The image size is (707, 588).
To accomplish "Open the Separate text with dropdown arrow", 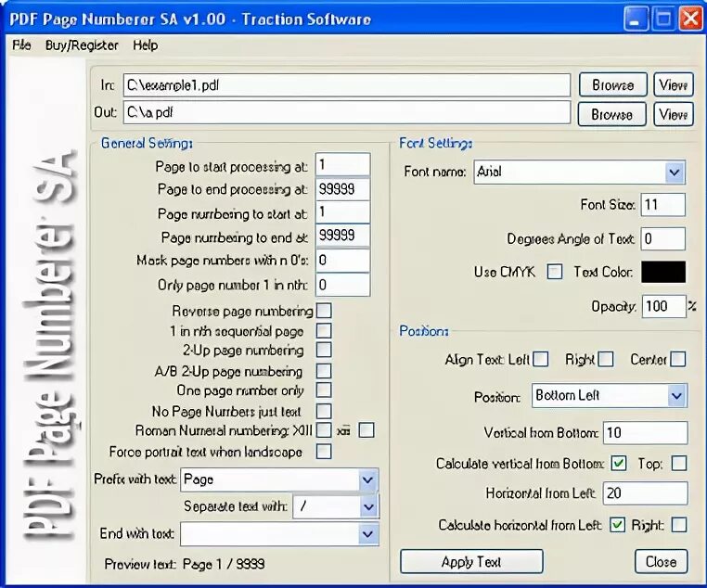I will point(369,507).
